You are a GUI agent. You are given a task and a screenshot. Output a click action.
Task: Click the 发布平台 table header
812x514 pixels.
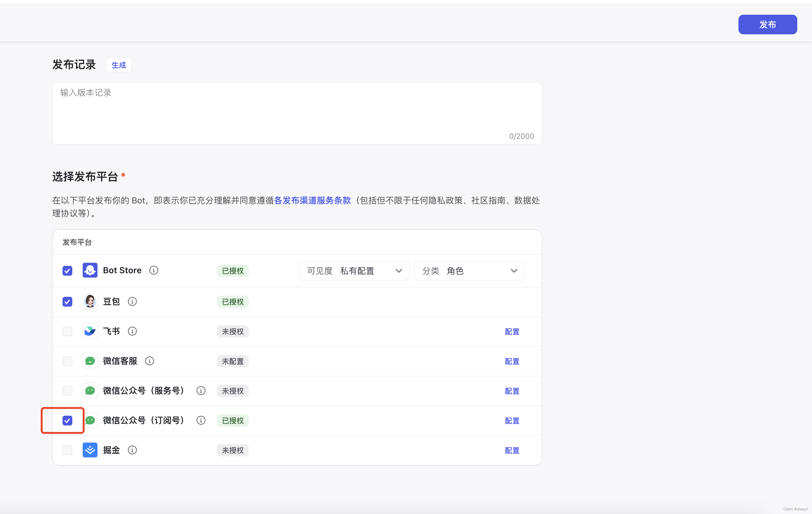click(77, 242)
